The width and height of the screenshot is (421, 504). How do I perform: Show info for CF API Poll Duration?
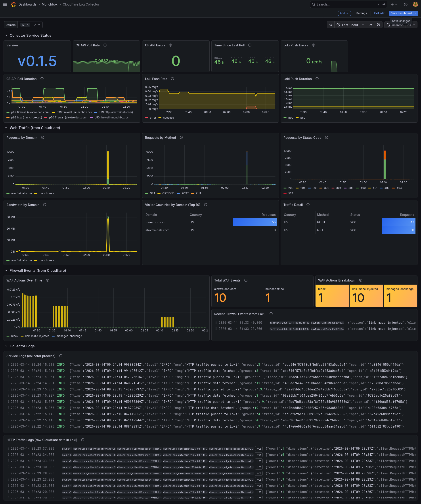pos(42,79)
